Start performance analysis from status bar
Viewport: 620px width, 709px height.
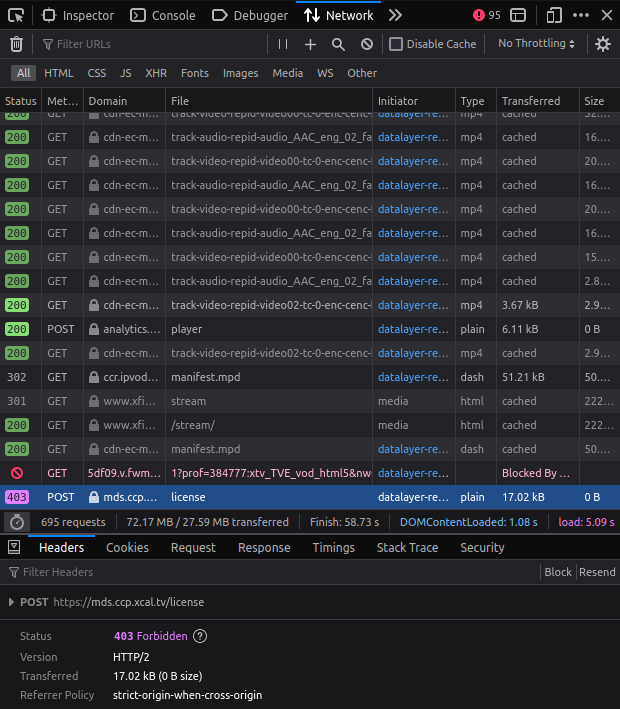coord(16,522)
